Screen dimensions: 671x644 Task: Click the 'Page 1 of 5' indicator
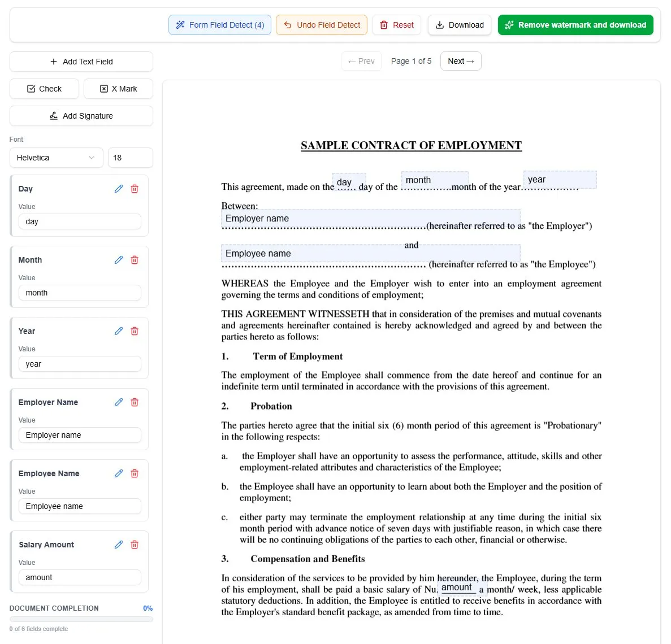point(411,61)
